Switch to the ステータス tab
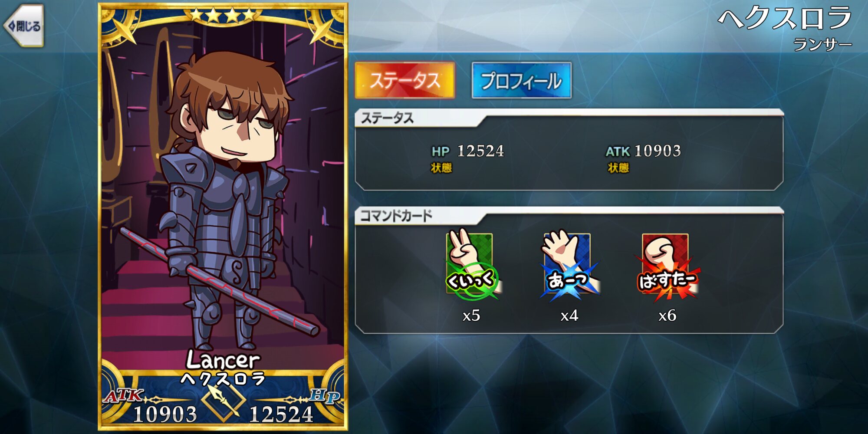 coord(404,80)
